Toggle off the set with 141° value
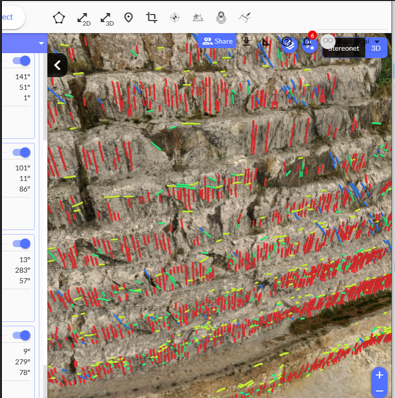 tap(22, 61)
